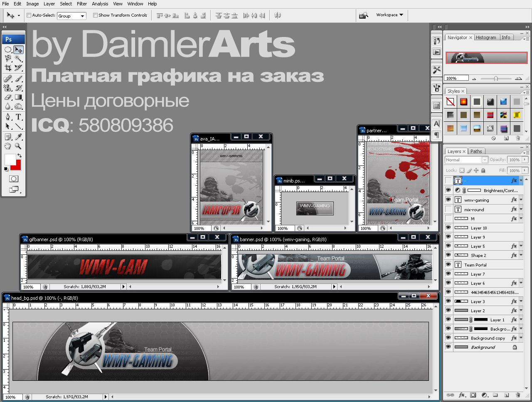Select the Magic Wand tool
Screen dimensions: 532x402
pos(18,59)
